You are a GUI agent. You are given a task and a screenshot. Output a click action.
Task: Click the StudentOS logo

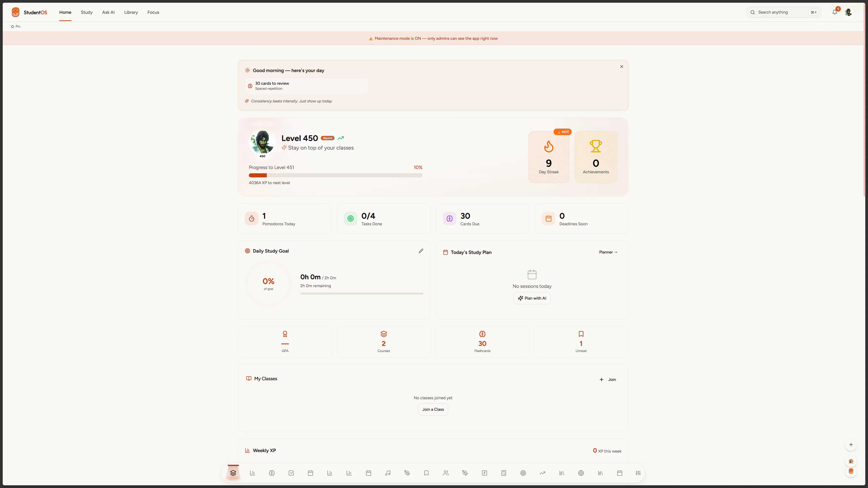tap(29, 12)
